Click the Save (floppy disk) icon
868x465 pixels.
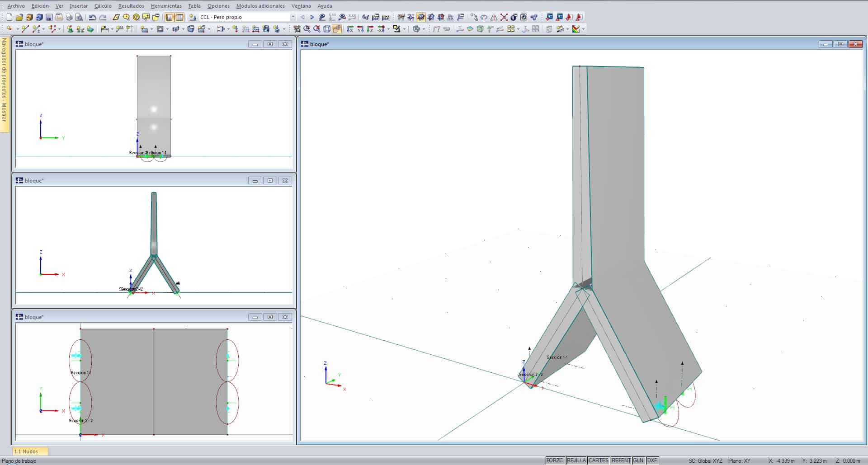coord(49,17)
